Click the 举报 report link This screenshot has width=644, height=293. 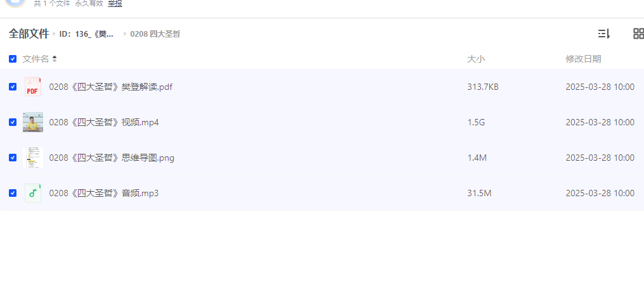point(115,4)
